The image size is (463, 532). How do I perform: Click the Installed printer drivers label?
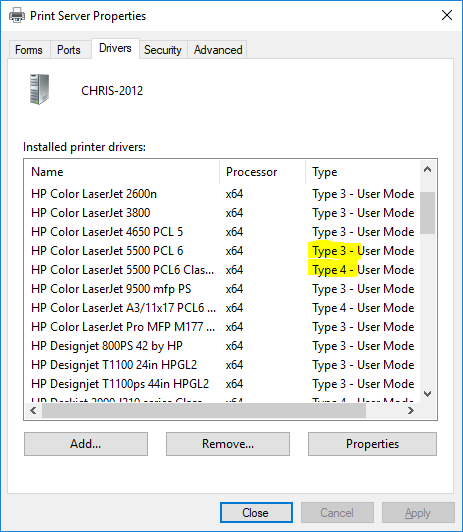(x=84, y=147)
